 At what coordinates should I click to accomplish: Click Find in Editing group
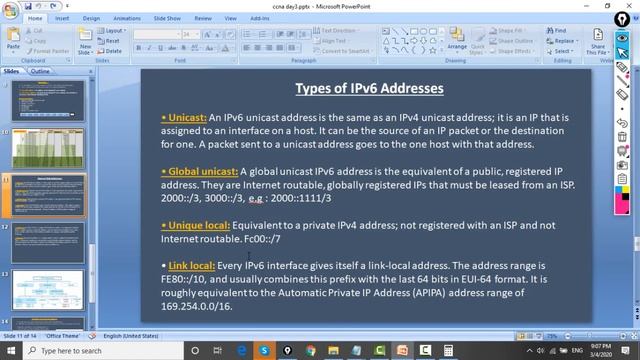[x=557, y=31]
